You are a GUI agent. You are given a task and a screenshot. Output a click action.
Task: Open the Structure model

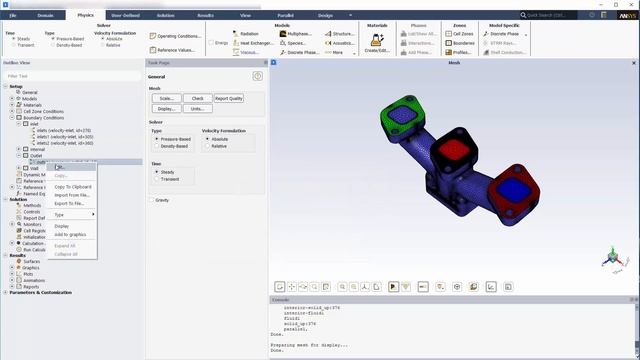click(340, 34)
